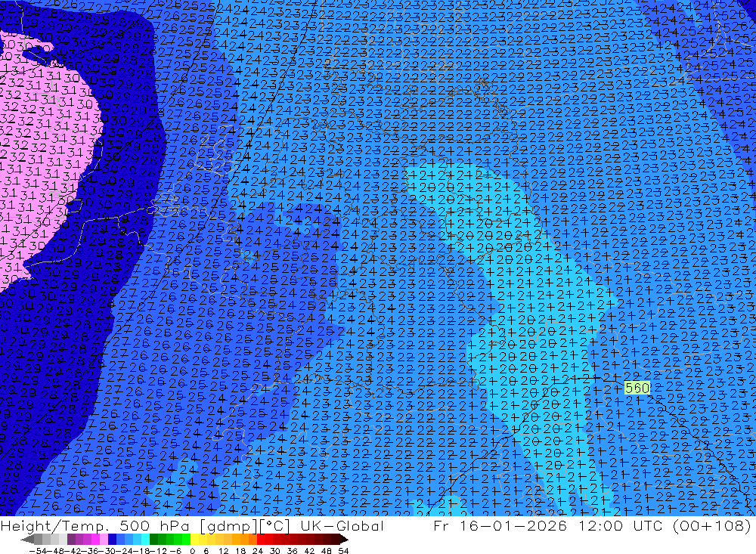
Task: Click the 36 legend value
Action: coord(292,551)
